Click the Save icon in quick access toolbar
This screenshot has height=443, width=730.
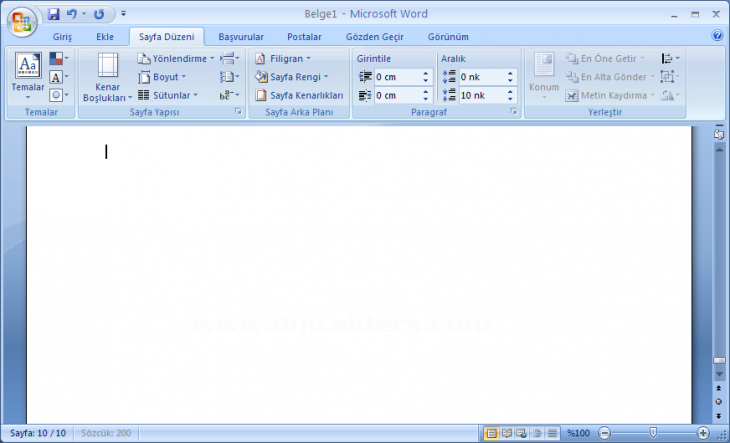pos(54,14)
